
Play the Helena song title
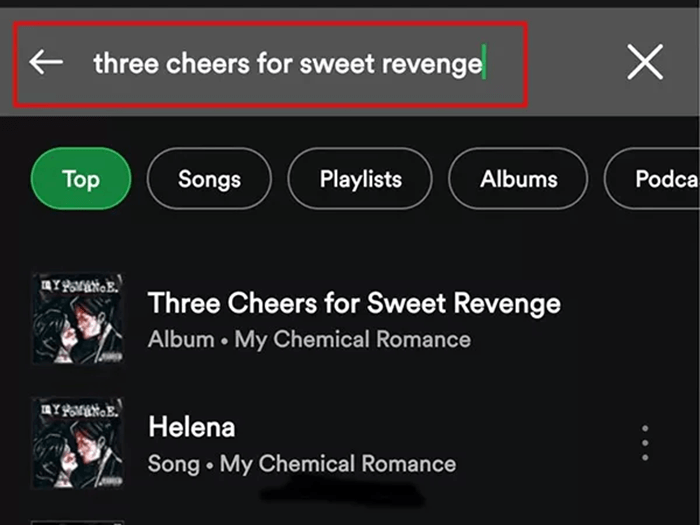coord(191,428)
